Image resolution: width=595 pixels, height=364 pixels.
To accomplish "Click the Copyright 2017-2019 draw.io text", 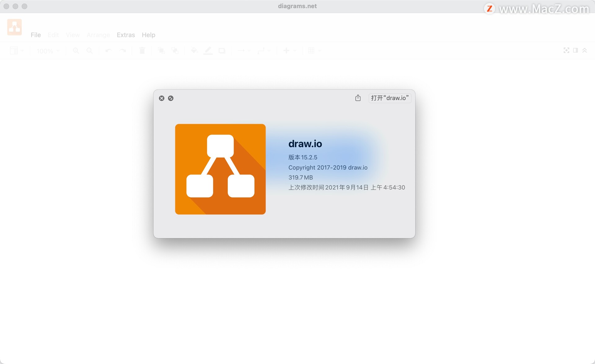I will tap(328, 168).
